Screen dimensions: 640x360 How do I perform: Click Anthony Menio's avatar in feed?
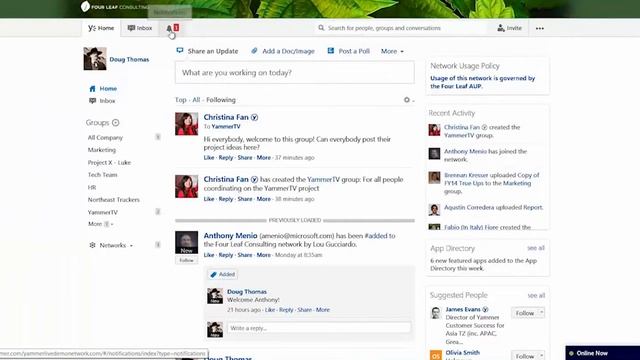(x=187, y=242)
